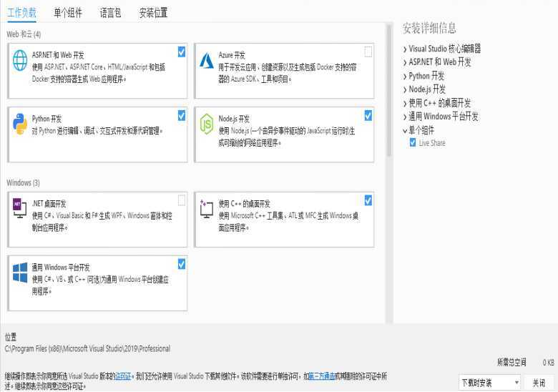Check the Azure 开发 workload checkbox
The image size is (558, 392).
tap(368, 52)
